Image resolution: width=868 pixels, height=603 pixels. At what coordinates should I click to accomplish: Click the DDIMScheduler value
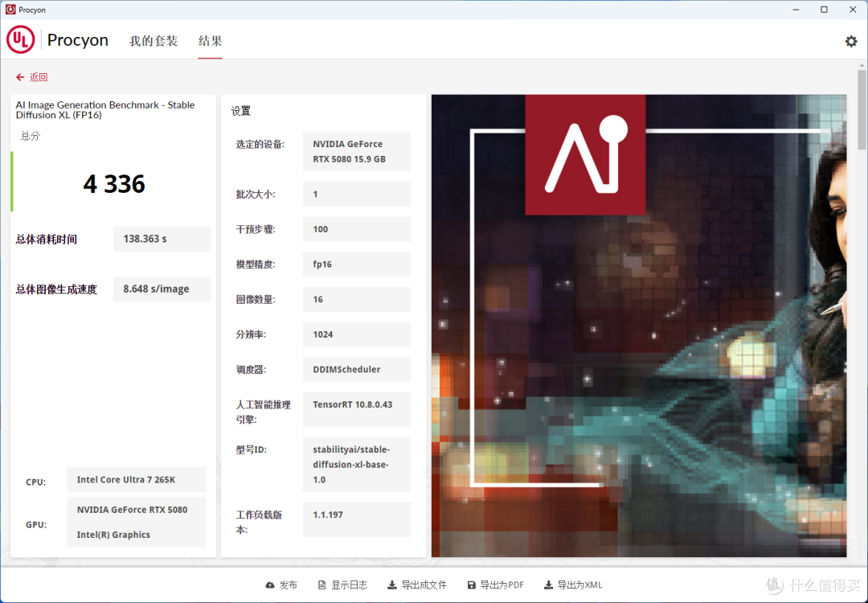(357, 369)
